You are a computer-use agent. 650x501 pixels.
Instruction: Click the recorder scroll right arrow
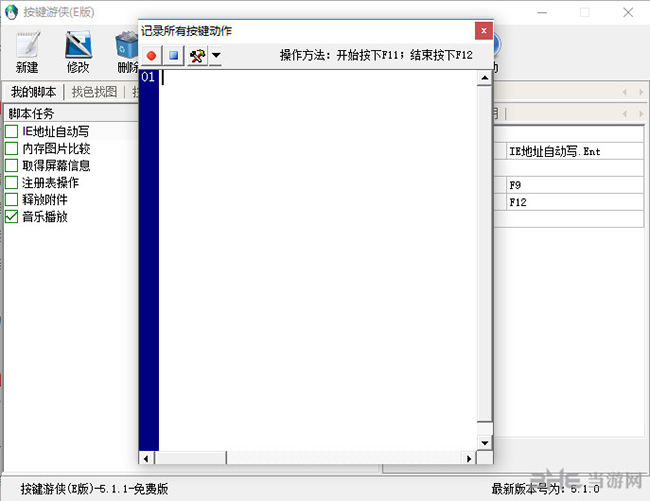[x=469, y=458]
